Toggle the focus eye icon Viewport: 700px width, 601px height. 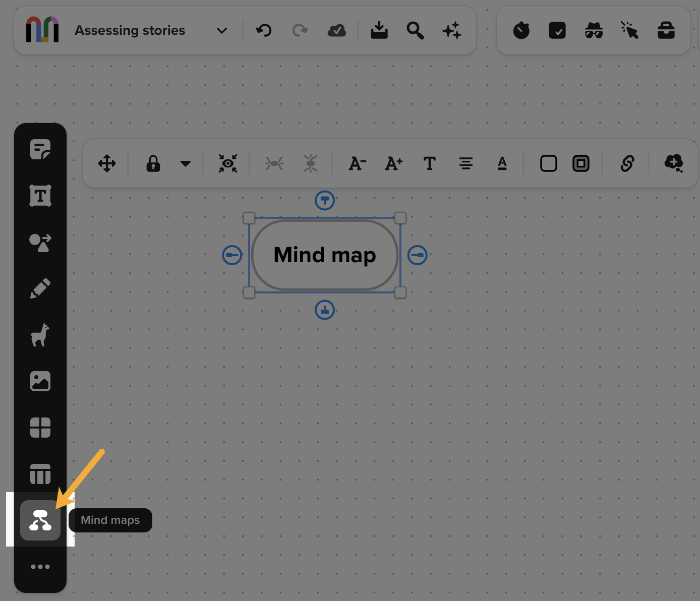(228, 163)
